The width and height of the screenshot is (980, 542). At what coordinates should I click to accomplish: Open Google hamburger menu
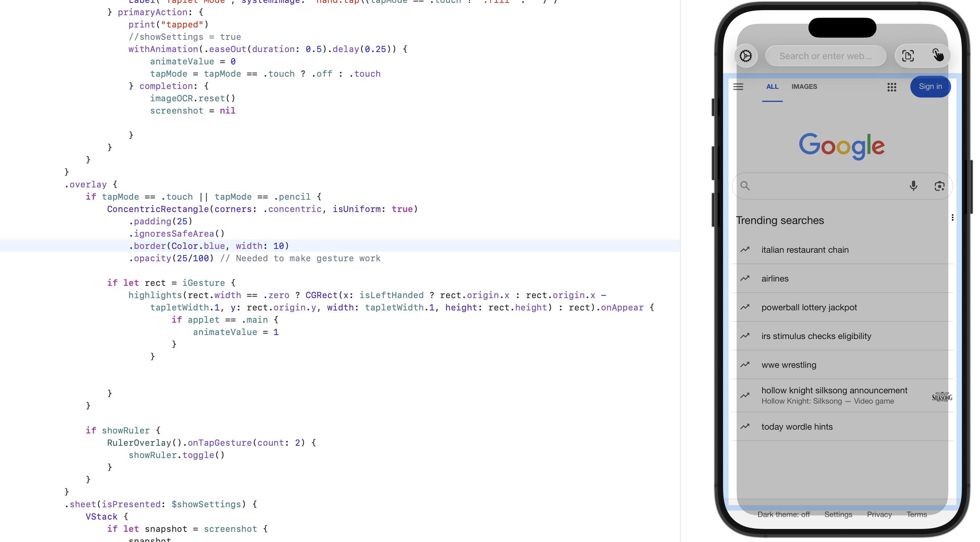[x=738, y=87]
